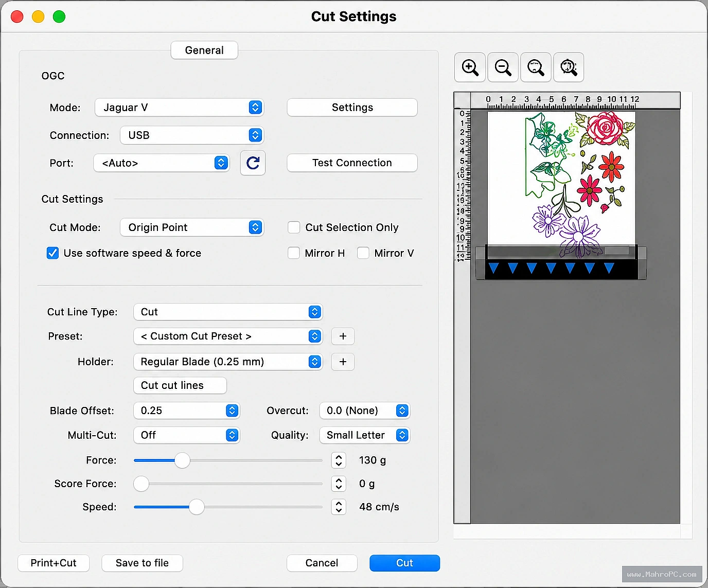This screenshot has height=588, width=708.
Task: Open the Preset dropdown Custom Cut Preset
Action: [x=228, y=336]
